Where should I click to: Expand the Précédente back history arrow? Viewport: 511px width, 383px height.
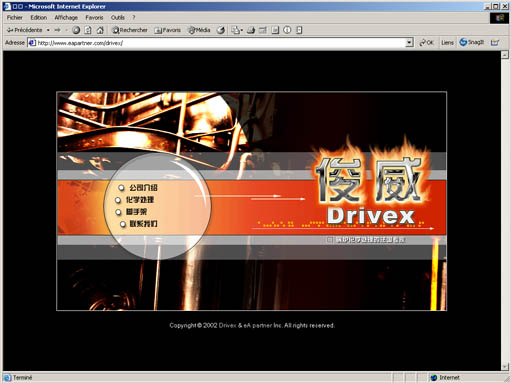click(48, 30)
